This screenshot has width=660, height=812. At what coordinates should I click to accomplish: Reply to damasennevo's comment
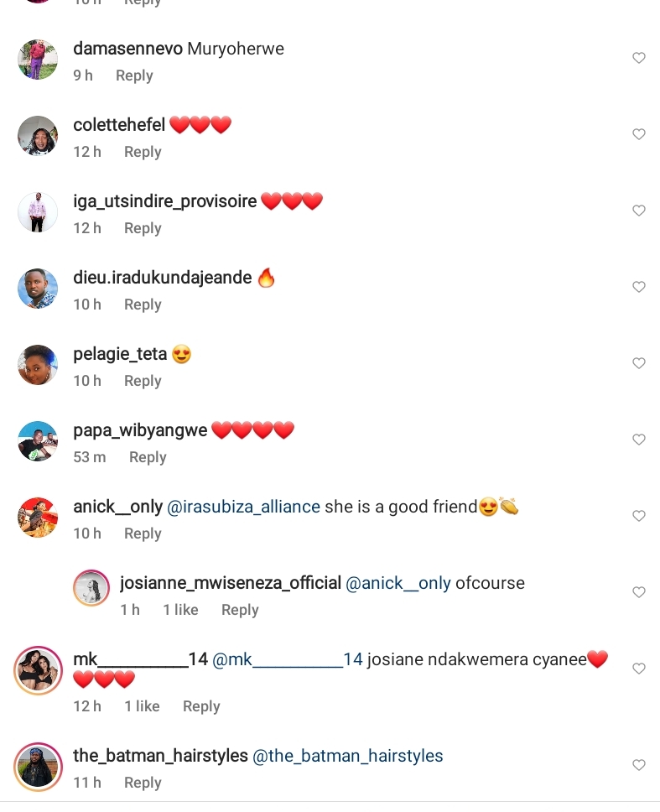click(x=134, y=75)
